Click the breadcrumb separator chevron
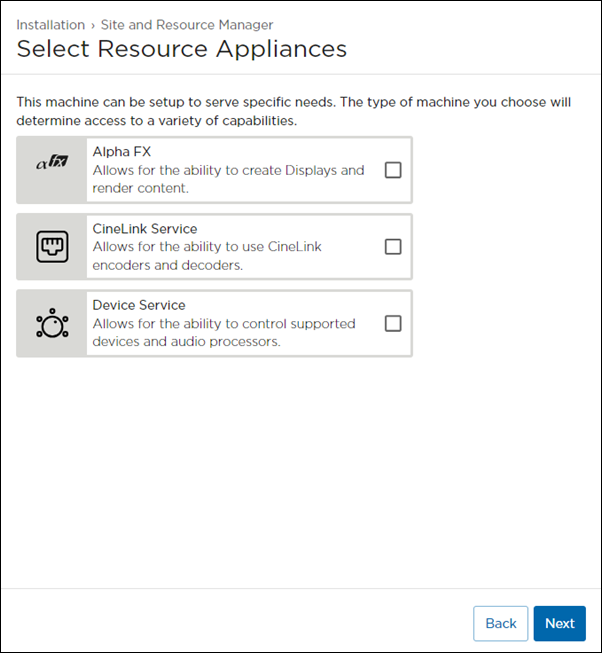This screenshot has width=602, height=653. click(93, 25)
